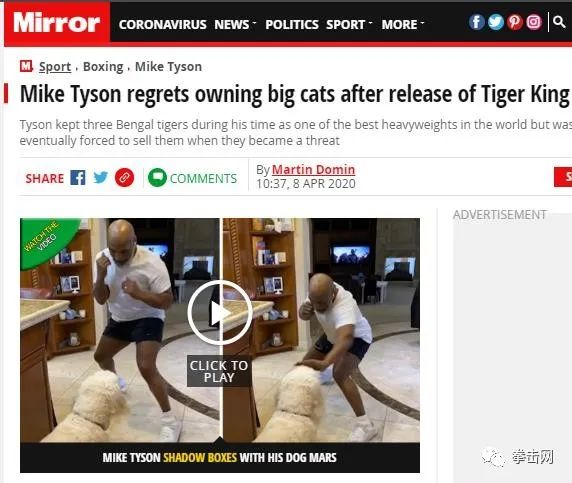Viewport: 572px width, 483px height.
Task: Open Mirror's Twitter icon in header
Action: tap(496, 22)
